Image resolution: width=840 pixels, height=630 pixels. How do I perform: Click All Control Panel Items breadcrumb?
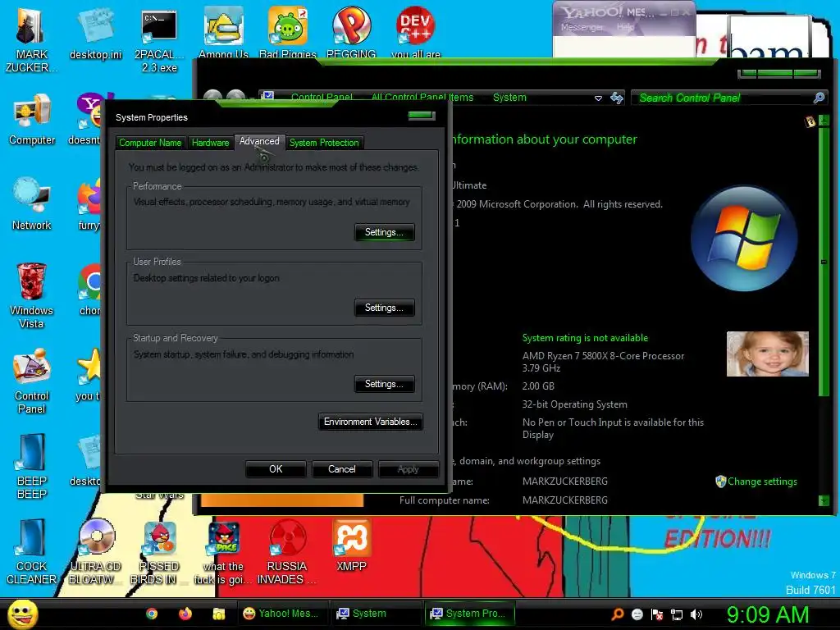pyautogui.click(x=422, y=98)
